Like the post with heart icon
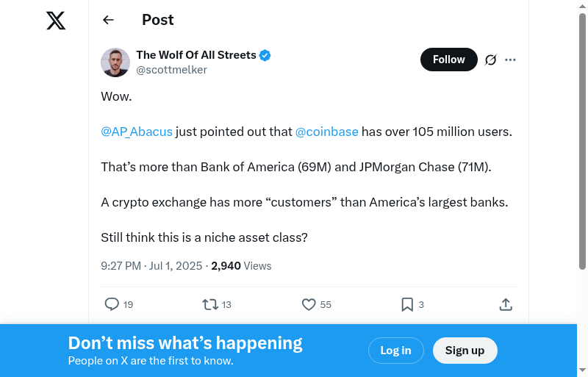 tap(309, 304)
